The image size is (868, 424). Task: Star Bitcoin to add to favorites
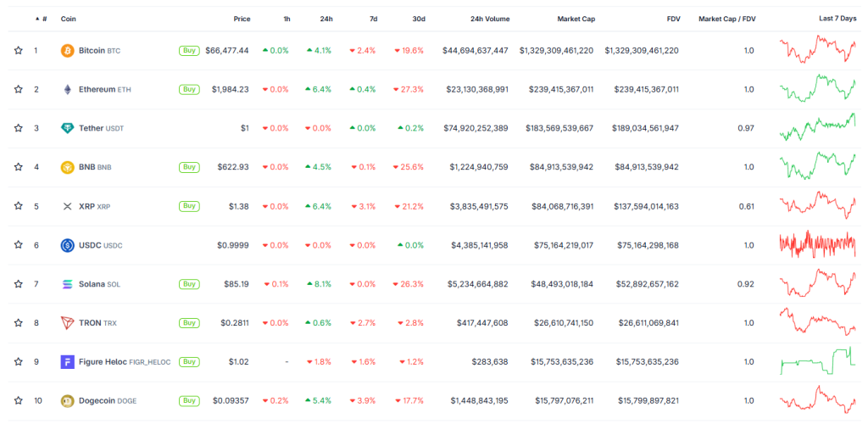coord(18,51)
